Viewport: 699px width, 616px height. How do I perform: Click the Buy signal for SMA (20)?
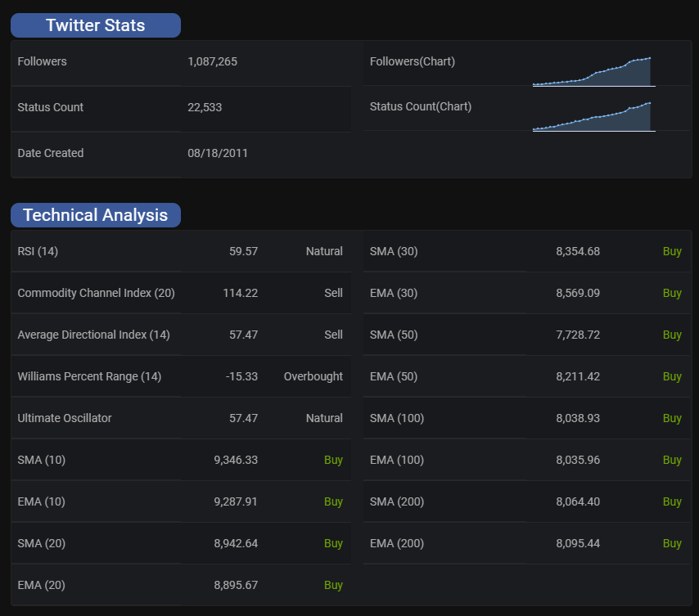point(333,544)
